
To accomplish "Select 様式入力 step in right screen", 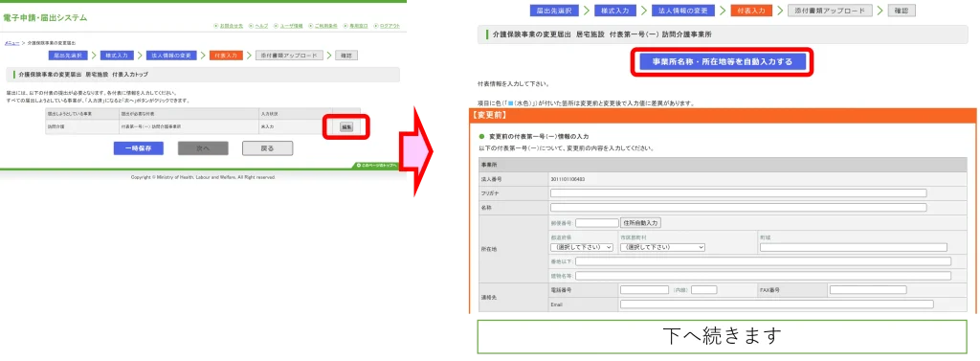I will pos(615,11).
